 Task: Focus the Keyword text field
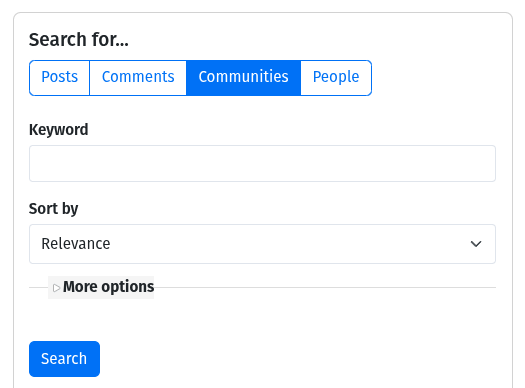262,164
